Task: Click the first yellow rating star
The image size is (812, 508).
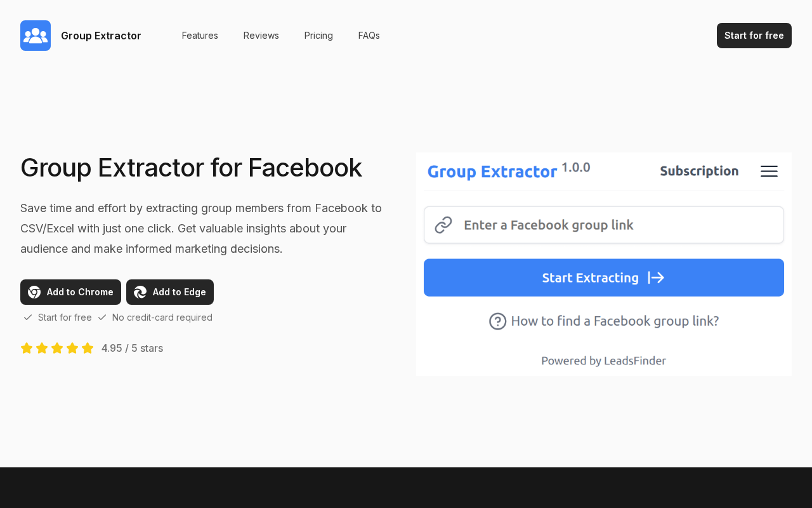Action: point(27,348)
